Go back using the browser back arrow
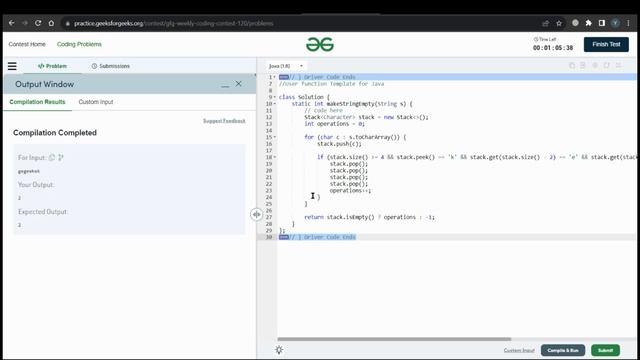This screenshot has height=360, width=640. click(x=11, y=23)
